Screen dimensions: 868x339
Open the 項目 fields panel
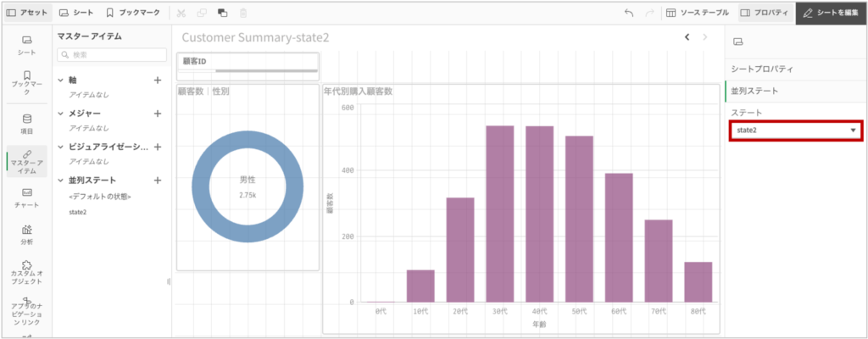(x=26, y=124)
